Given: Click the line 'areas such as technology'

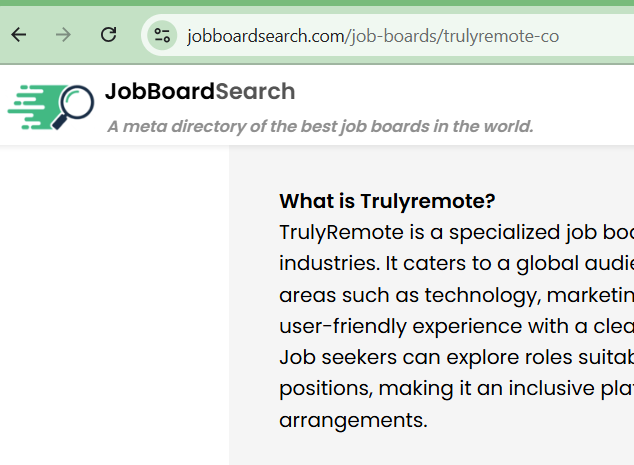Looking at the screenshot, I should point(455,295).
